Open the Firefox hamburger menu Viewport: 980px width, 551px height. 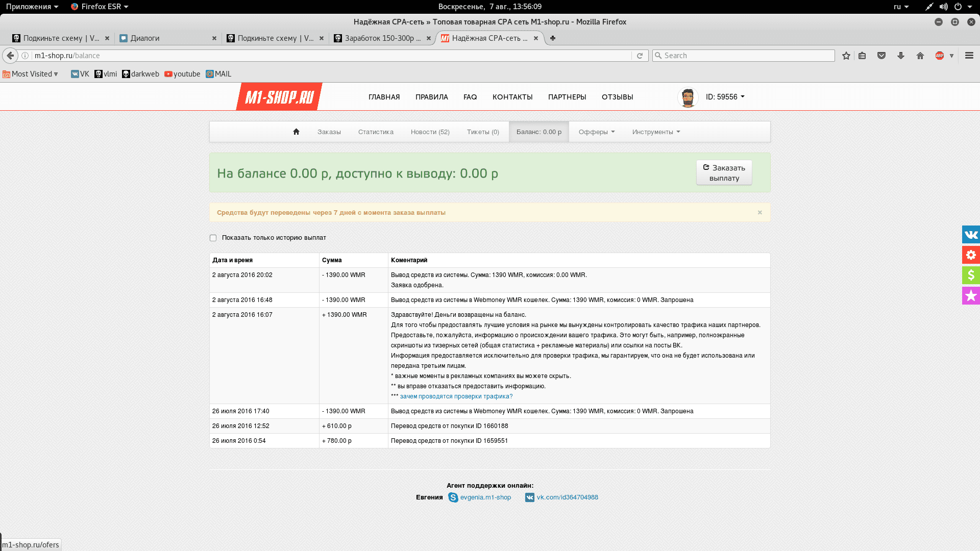(x=969, y=56)
